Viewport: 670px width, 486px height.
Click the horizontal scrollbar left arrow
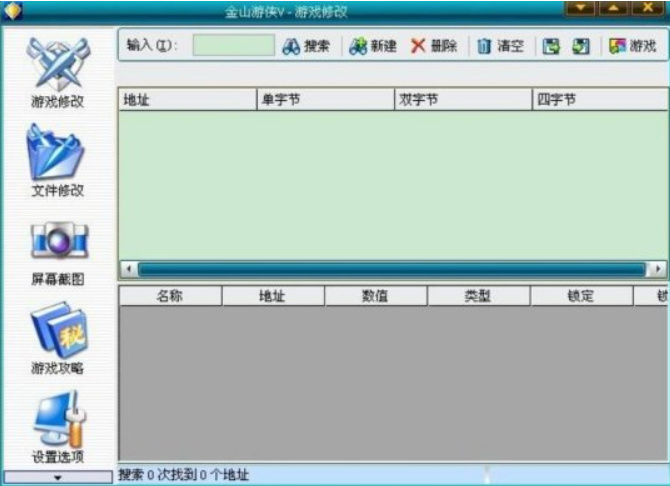click(x=129, y=269)
